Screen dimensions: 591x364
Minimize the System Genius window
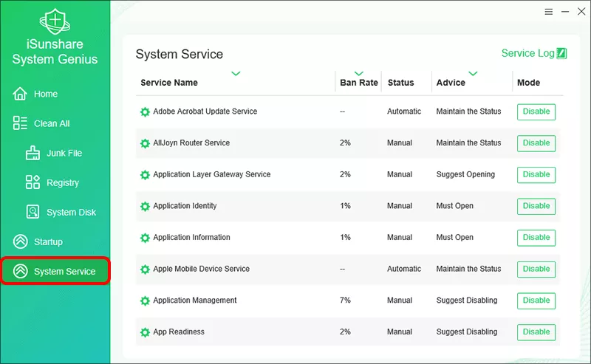(565, 12)
